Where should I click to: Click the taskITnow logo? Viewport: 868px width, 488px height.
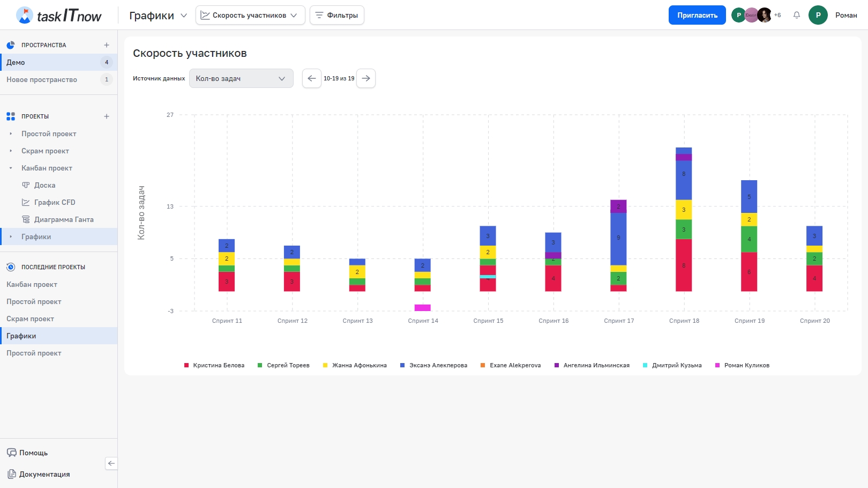coord(59,16)
